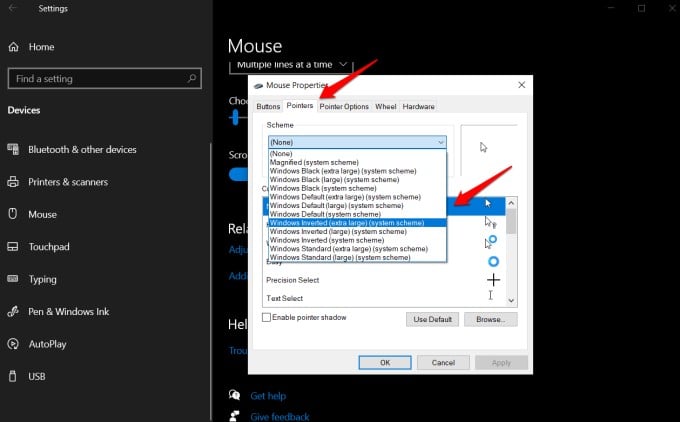This screenshot has height=422, width=680.
Task: Open the Get help link
Action: pos(268,396)
